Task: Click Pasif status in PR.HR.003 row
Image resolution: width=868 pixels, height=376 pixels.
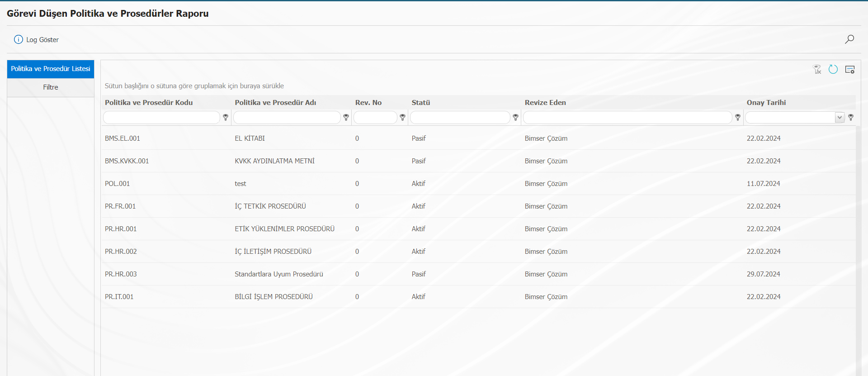Action: click(x=419, y=274)
